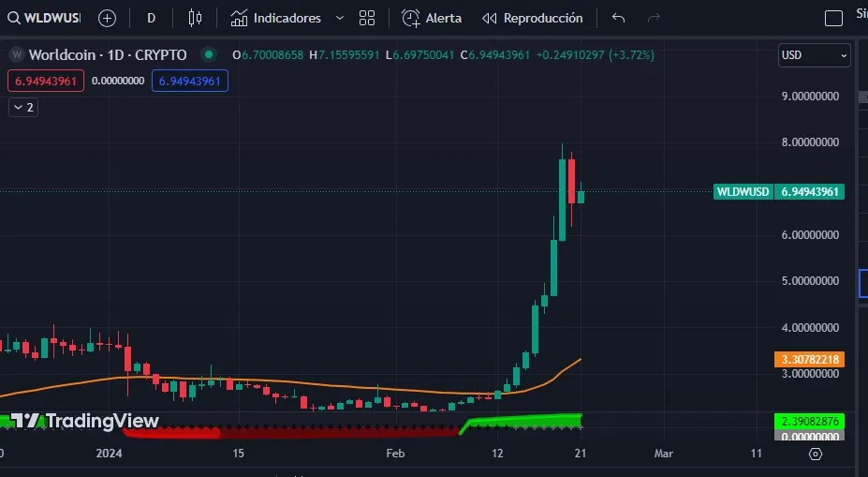Expand the collapsed indicators legend showing 2
The height and width of the screenshot is (477, 868).
[x=23, y=108]
